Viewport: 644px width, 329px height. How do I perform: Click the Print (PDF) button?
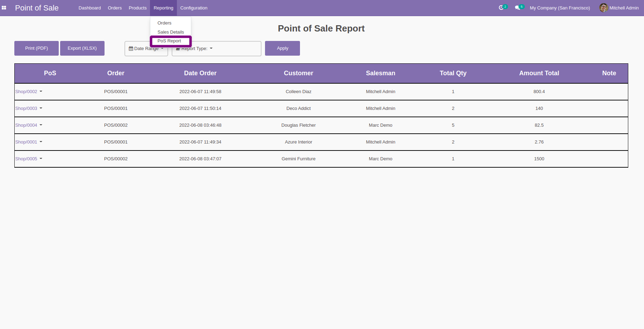[36, 48]
